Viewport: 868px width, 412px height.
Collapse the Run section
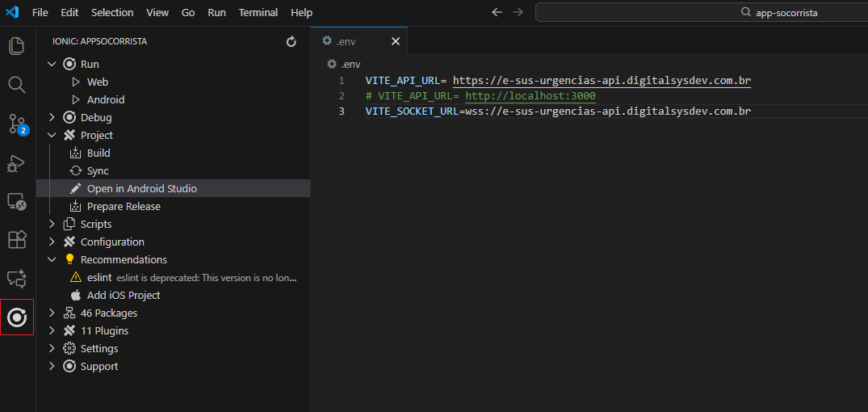[52, 64]
